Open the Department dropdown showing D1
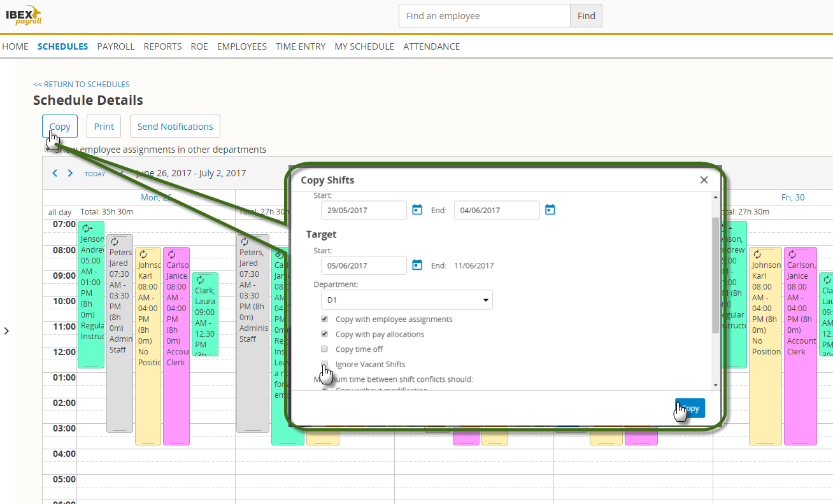This screenshot has width=833, height=504. click(406, 300)
